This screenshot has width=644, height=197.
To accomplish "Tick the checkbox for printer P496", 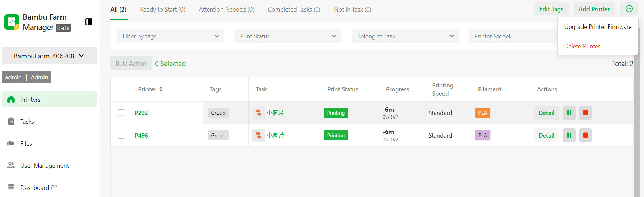I will coord(121,135).
